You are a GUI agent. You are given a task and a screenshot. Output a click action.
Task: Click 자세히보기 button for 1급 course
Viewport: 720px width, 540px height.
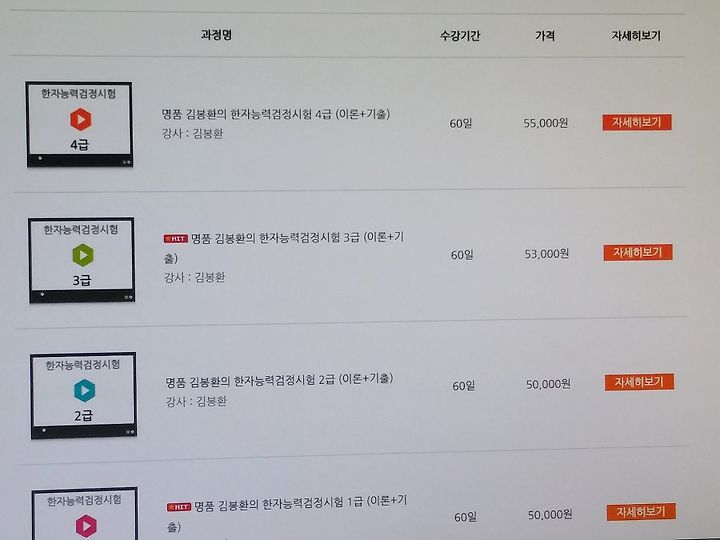641,512
